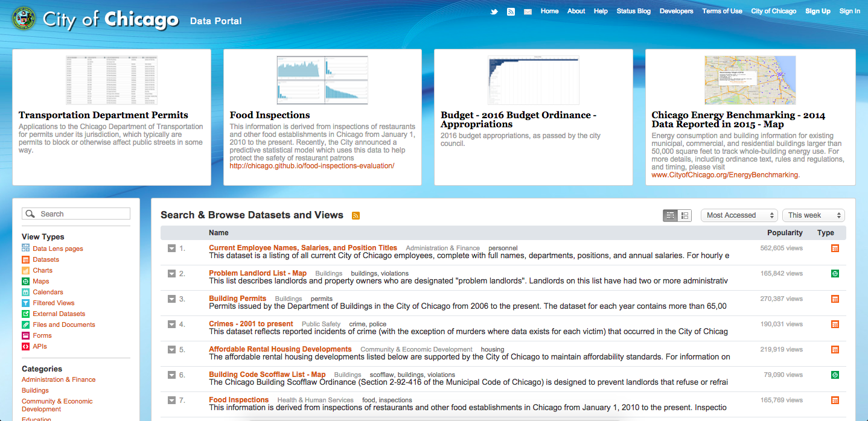This screenshot has height=421, width=868.
Task: Switch to compact list view toggle
Action: click(x=670, y=215)
